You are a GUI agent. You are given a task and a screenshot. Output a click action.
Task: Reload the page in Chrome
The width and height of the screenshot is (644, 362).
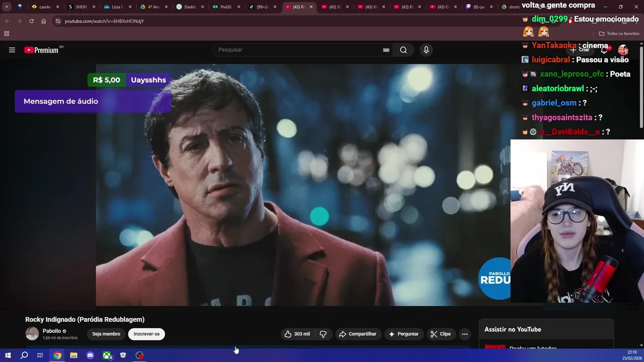(31, 21)
